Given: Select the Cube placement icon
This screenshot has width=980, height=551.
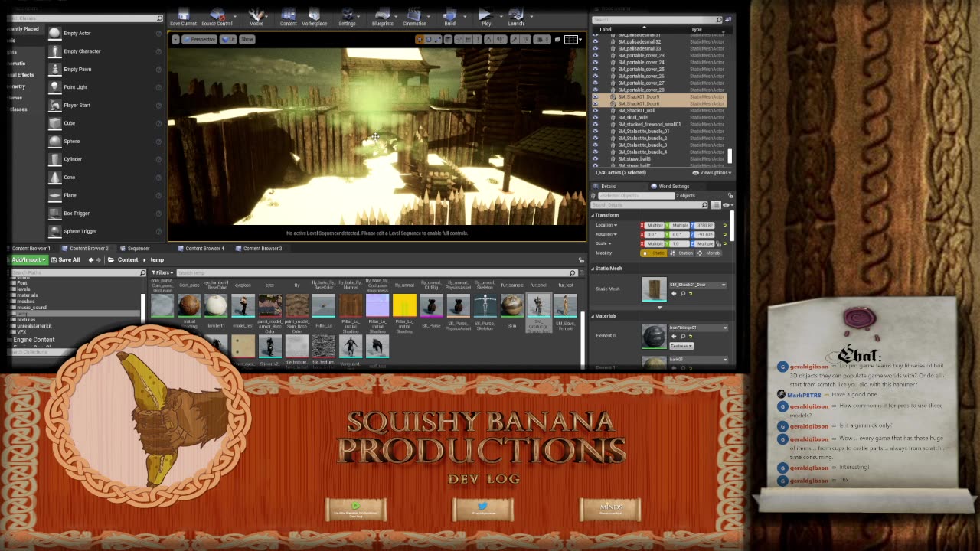Looking at the screenshot, I should [54, 123].
